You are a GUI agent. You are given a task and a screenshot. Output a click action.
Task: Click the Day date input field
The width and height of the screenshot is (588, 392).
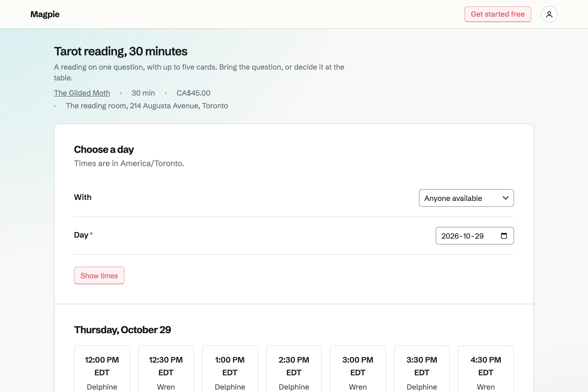pos(475,236)
